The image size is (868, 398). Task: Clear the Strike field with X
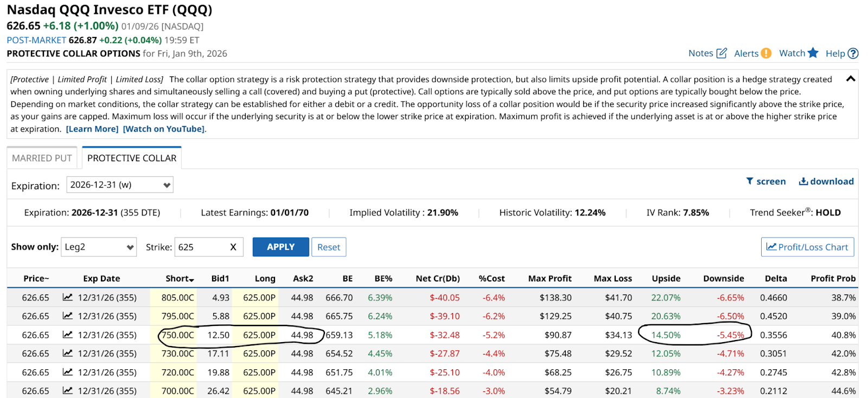(233, 247)
